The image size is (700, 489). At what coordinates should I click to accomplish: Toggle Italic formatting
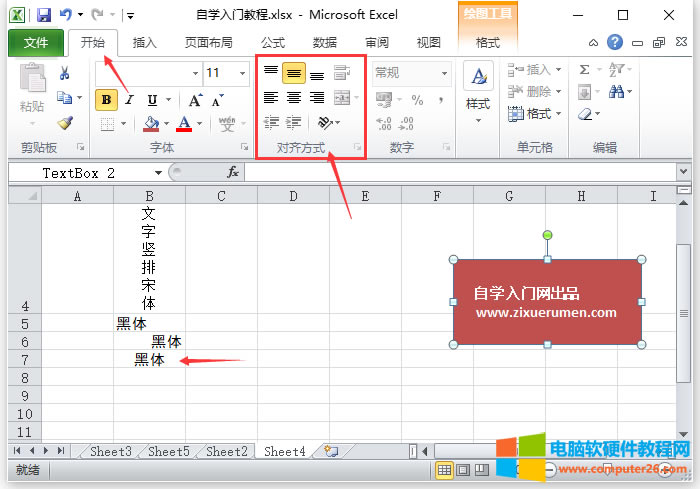[129, 100]
